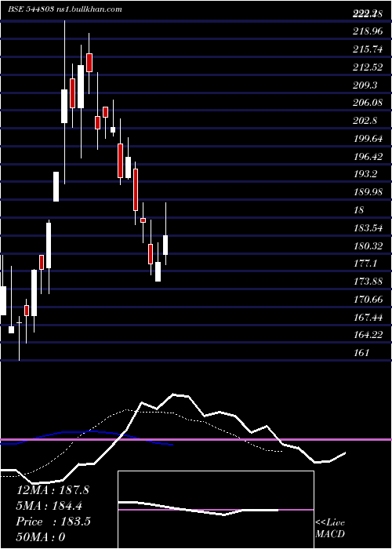Click the 167.44 price axis label

tap(368, 317)
